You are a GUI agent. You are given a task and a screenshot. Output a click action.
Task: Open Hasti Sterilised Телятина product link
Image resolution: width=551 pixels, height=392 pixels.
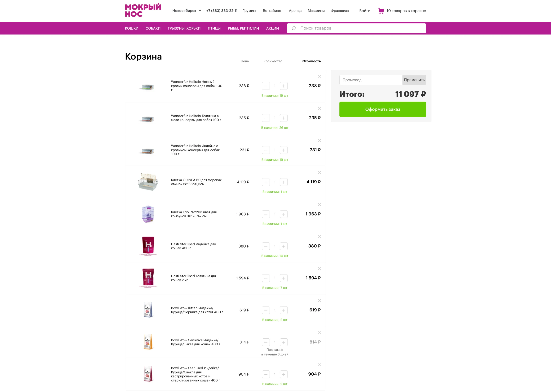(x=194, y=278)
